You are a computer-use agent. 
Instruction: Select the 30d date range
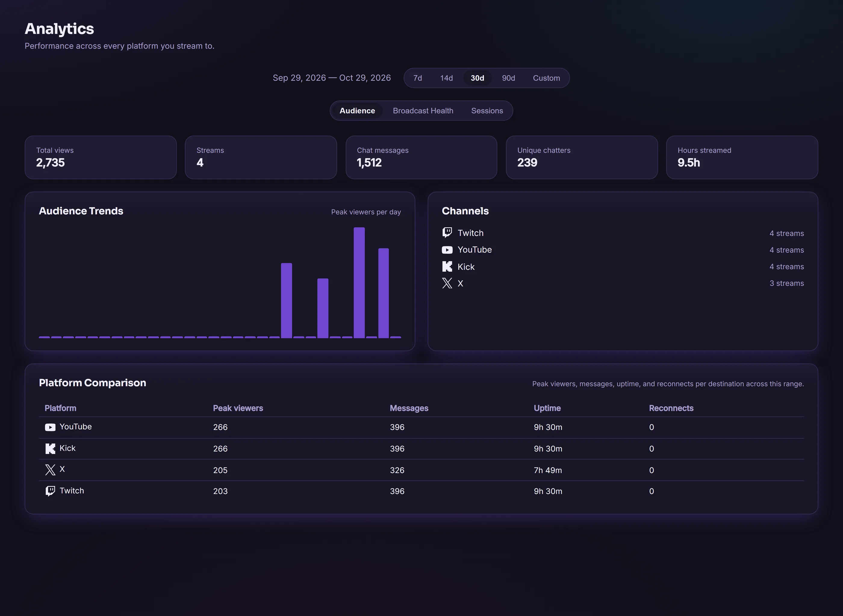(x=477, y=78)
